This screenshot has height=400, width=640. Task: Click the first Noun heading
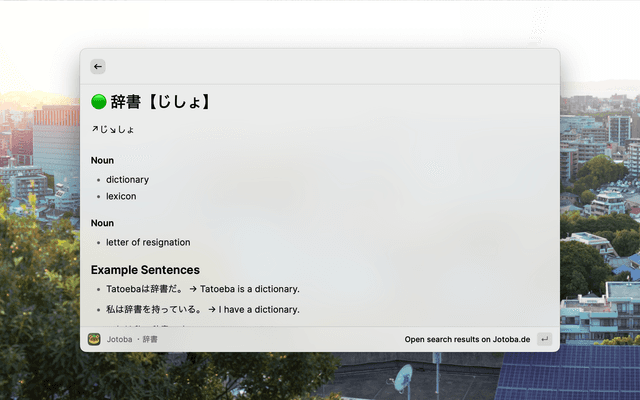(x=102, y=160)
